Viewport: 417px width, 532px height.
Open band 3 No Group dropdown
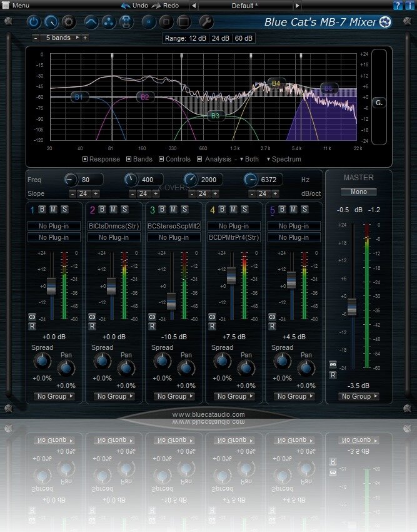point(175,396)
